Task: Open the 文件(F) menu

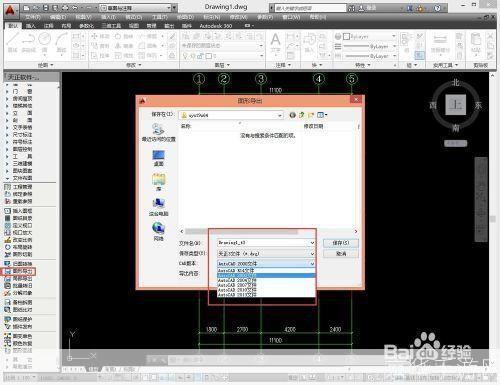Action: [33, 17]
